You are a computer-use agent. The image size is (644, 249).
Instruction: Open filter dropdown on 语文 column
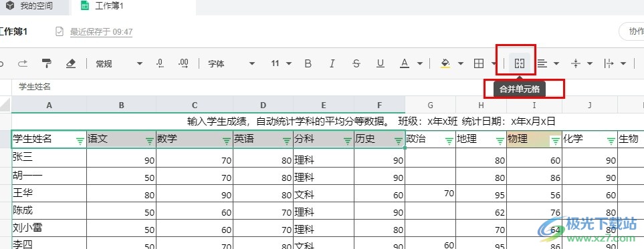pyautogui.click(x=150, y=141)
